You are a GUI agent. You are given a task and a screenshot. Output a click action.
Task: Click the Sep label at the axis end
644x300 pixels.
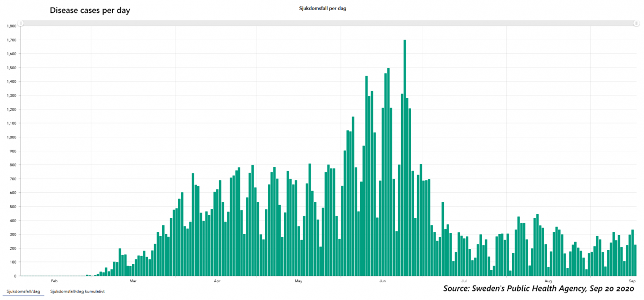[x=633, y=281]
